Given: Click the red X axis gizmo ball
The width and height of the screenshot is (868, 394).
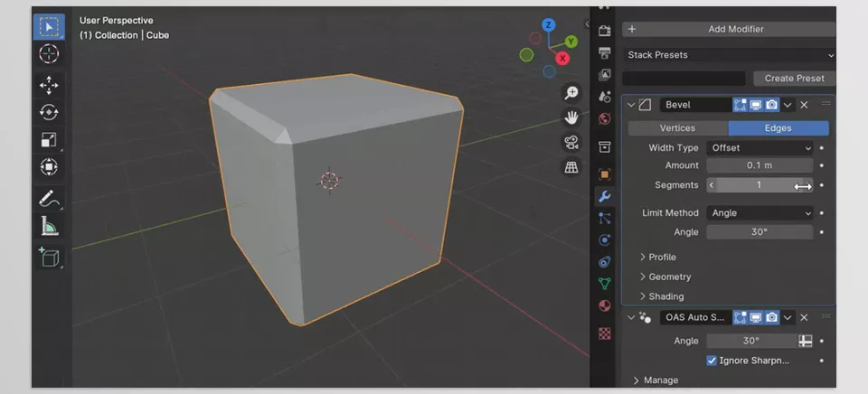Looking at the screenshot, I should pyautogui.click(x=563, y=58).
